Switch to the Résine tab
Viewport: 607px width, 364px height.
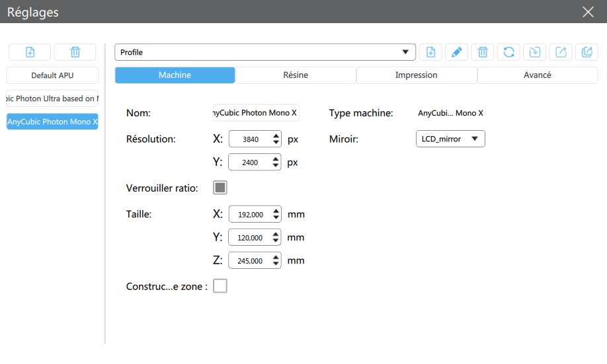[x=296, y=75]
